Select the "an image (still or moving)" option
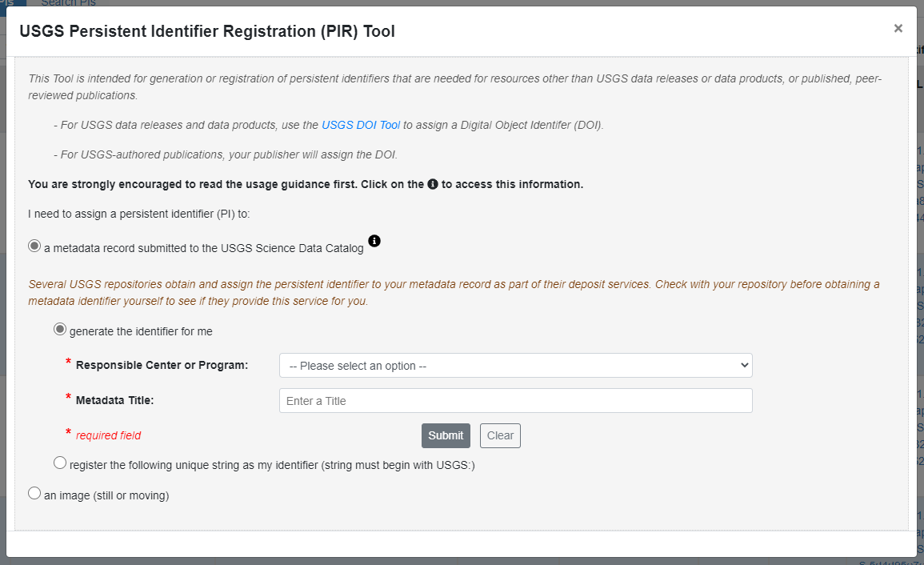 click(x=34, y=492)
